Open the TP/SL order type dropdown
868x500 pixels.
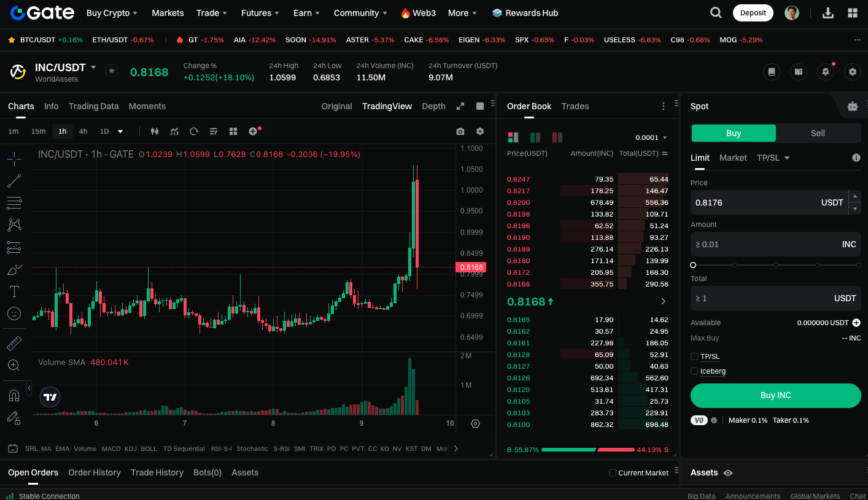(773, 158)
